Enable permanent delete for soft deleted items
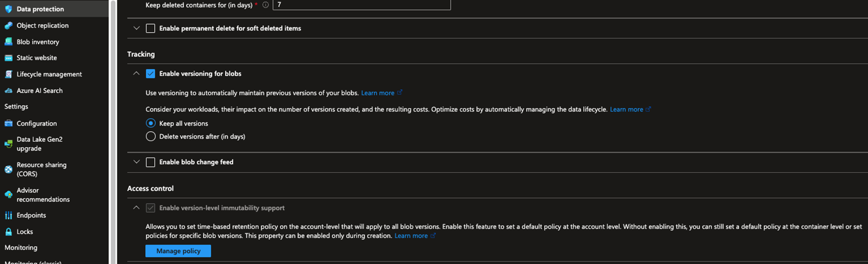868x264 pixels. tap(150, 29)
